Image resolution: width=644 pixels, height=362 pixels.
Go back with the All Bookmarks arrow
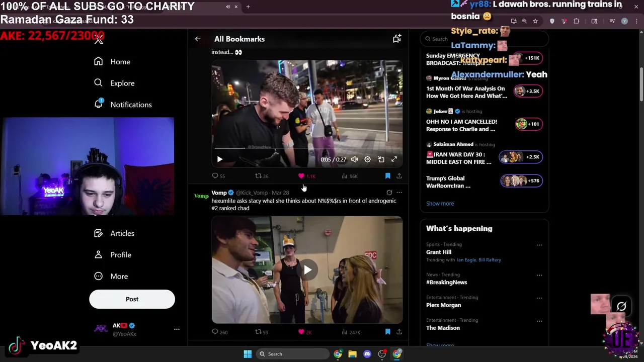198,39
